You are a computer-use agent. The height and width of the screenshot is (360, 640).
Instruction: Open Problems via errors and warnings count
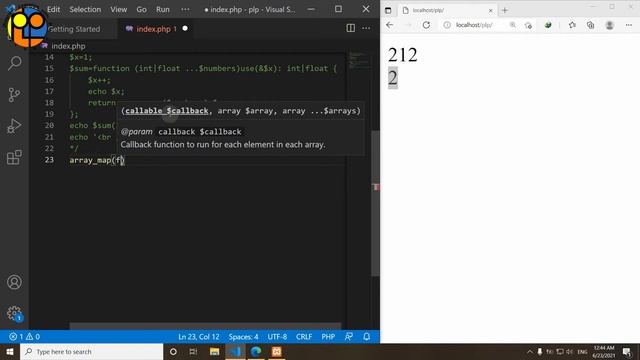[x=24, y=337]
